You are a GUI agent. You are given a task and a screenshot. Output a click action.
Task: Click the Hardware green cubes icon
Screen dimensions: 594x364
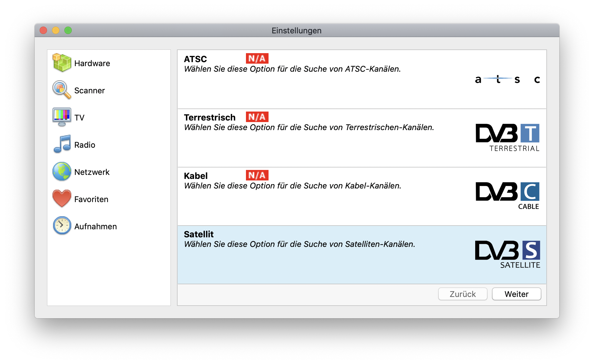click(x=62, y=63)
